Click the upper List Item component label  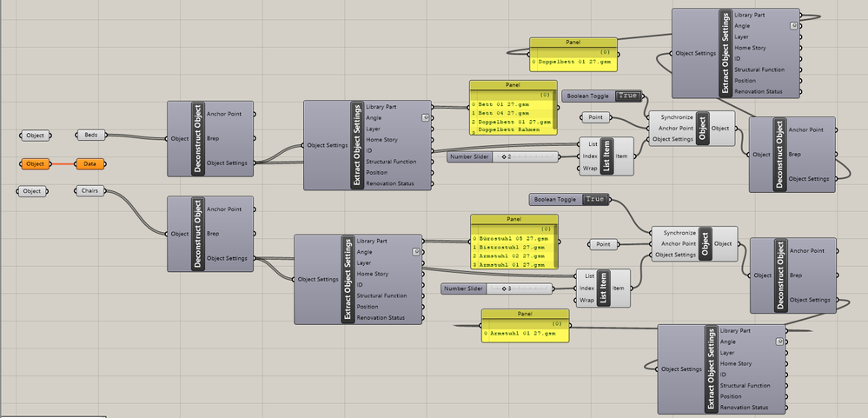pos(605,156)
